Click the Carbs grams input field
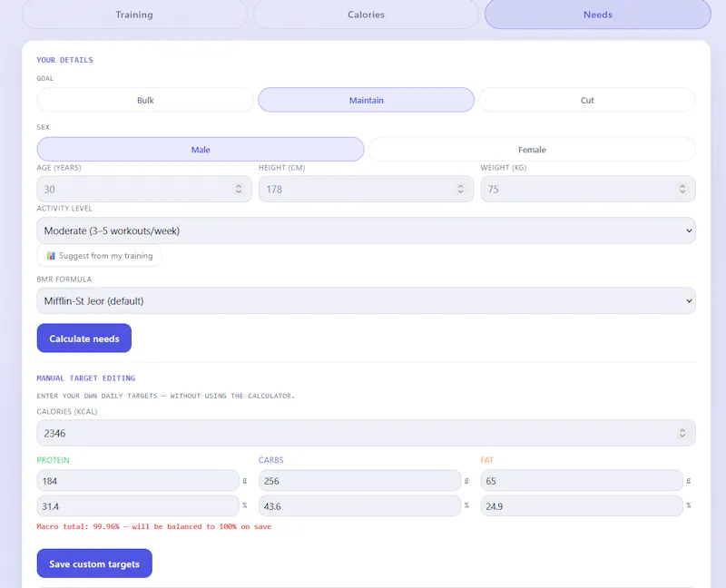This screenshot has width=726, height=588. click(359, 481)
